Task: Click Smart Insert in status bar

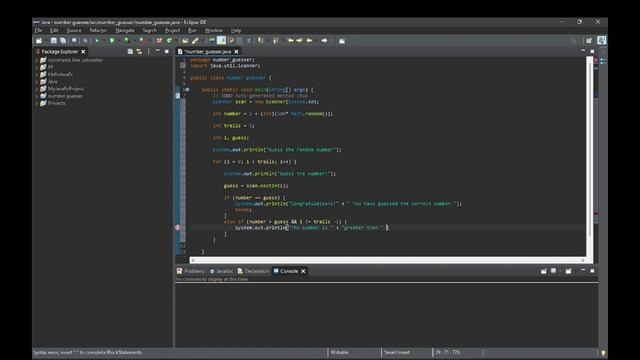Action: [396, 352]
